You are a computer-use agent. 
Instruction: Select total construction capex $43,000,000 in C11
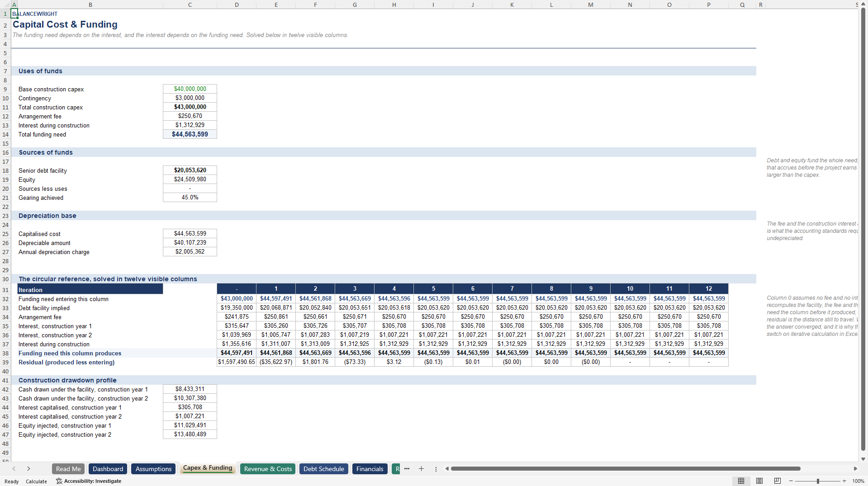click(190, 107)
